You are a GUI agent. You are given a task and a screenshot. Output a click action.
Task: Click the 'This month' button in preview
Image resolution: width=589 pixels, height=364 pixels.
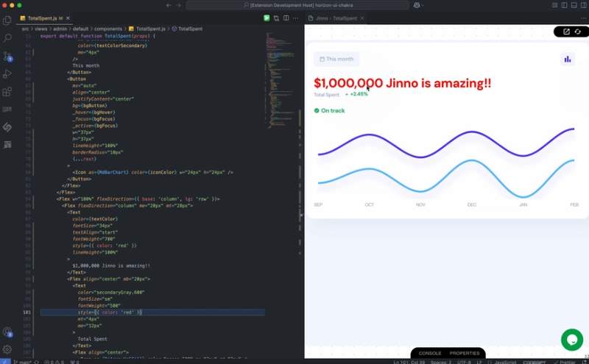tap(336, 59)
